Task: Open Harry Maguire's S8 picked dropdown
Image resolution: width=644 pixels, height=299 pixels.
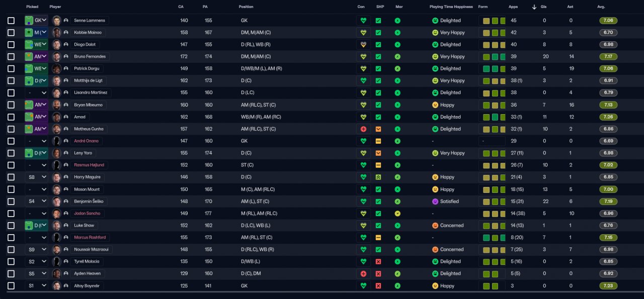Action: click(36, 177)
